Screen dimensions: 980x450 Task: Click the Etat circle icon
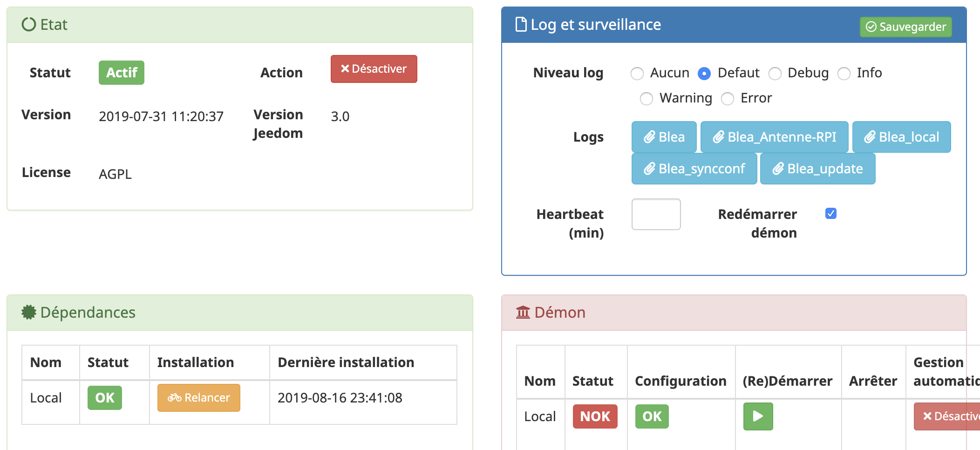point(29,24)
